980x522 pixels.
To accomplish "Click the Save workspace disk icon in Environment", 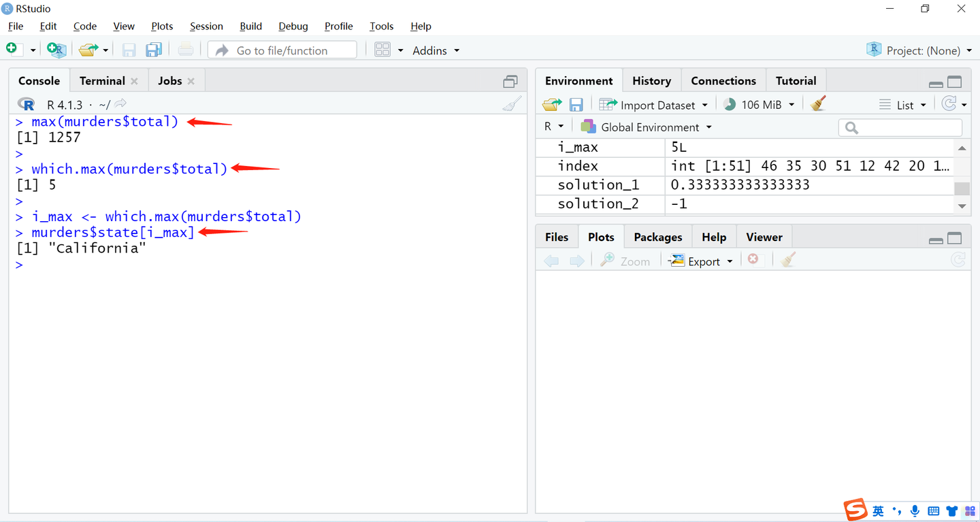I will pyautogui.click(x=576, y=105).
